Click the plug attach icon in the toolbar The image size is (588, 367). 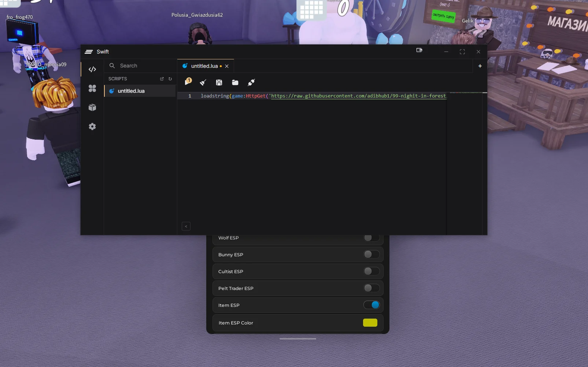click(x=251, y=82)
